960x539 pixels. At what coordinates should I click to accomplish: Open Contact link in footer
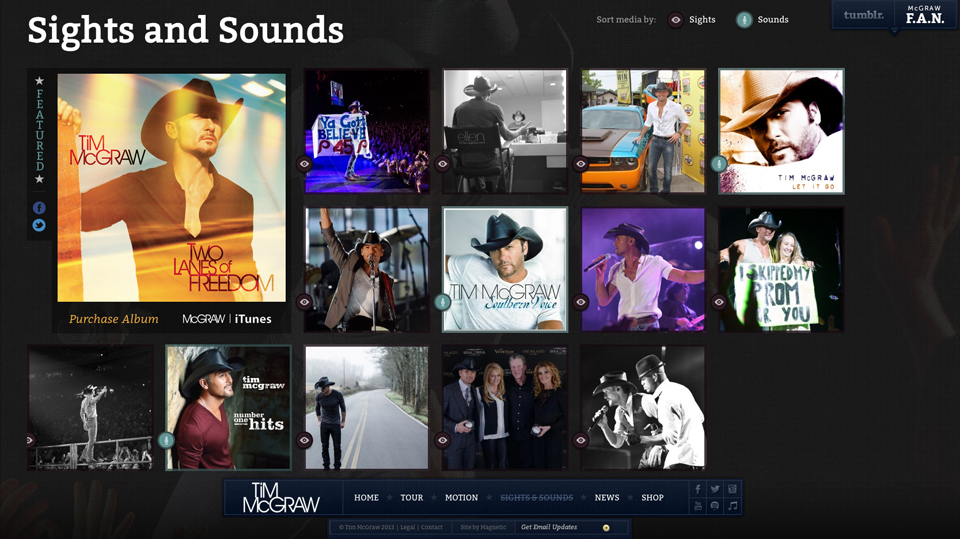pyautogui.click(x=432, y=527)
